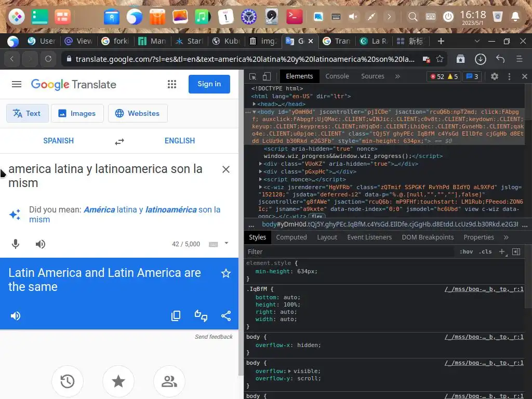The width and height of the screenshot is (532, 399).
Task: Click Send feedback link
Action: coord(214,337)
